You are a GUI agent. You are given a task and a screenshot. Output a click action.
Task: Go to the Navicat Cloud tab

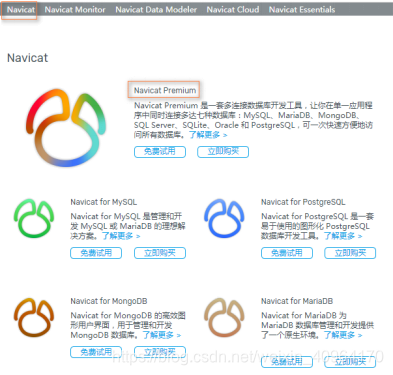click(x=233, y=10)
